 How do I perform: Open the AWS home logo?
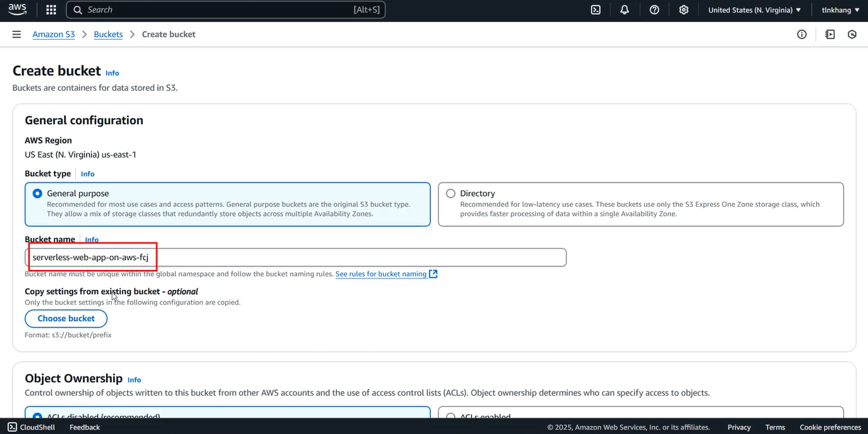point(17,10)
